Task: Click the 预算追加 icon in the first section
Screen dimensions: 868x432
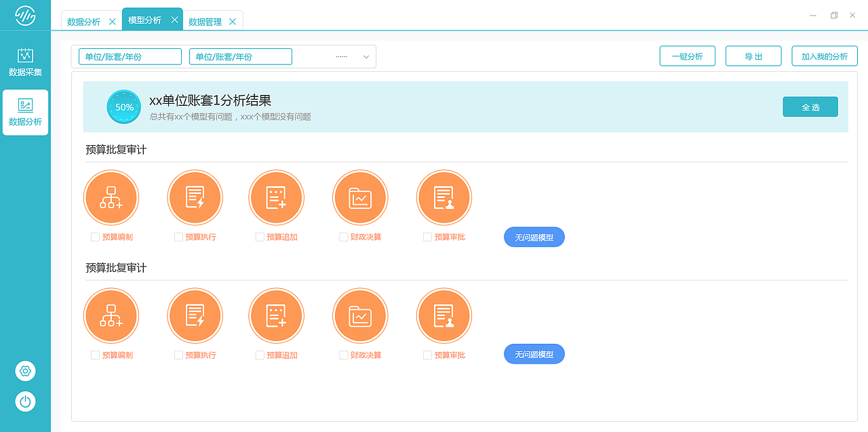Action: pyautogui.click(x=277, y=198)
